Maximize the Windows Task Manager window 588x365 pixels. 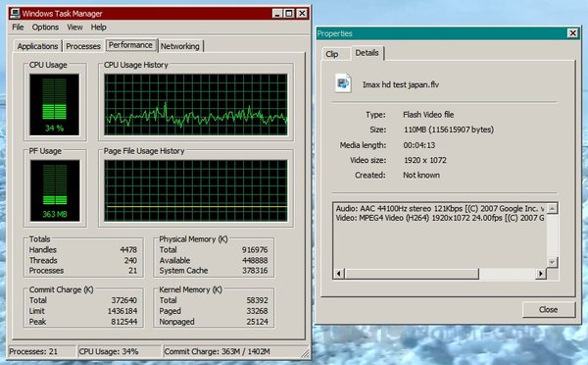coord(289,14)
